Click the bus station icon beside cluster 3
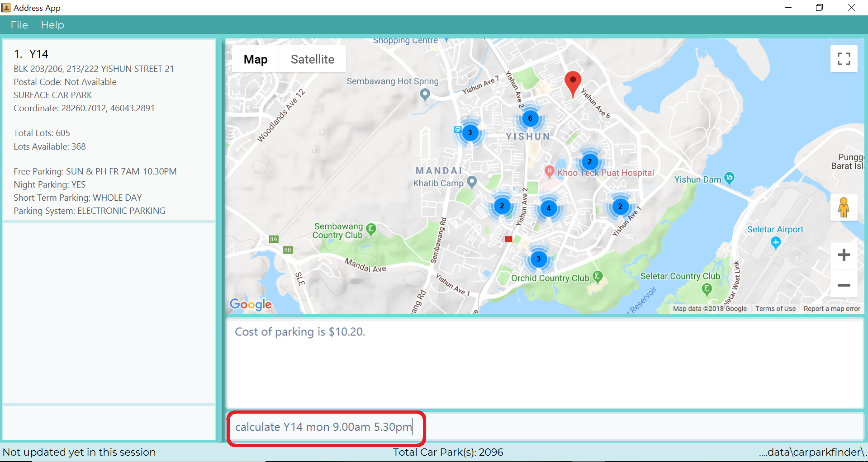The height and width of the screenshot is (462, 868). (x=458, y=130)
